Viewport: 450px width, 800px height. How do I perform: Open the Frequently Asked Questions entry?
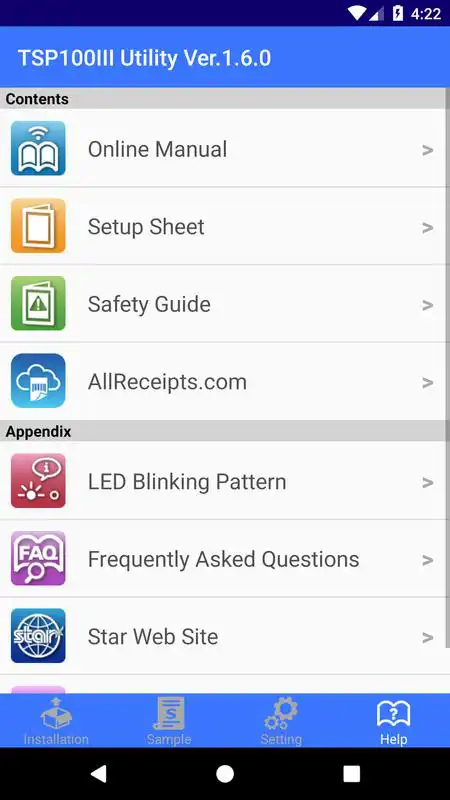223,560
